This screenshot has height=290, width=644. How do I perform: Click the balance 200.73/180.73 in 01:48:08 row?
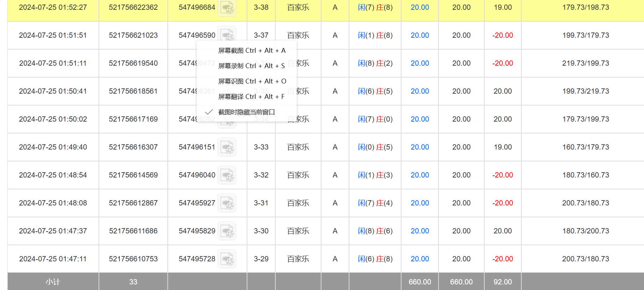coord(585,203)
